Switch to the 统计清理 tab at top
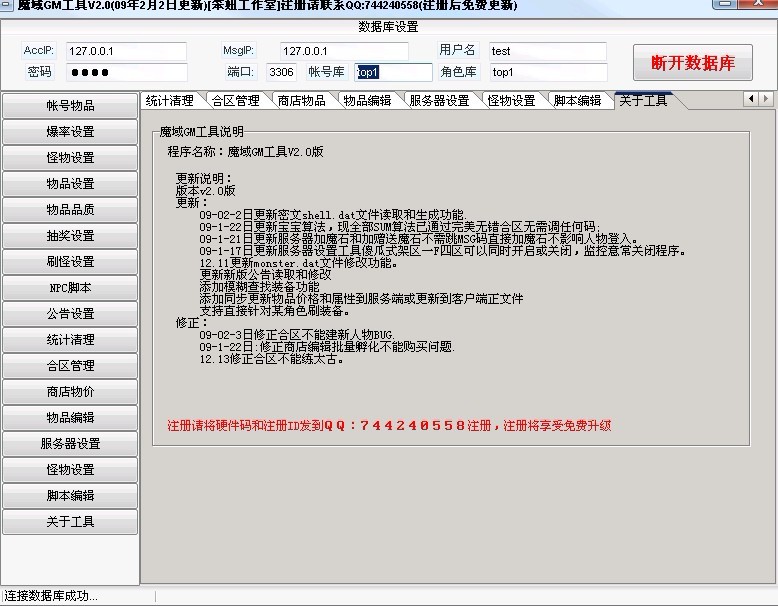Image resolution: width=778 pixels, height=606 pixels. [169, 101]
